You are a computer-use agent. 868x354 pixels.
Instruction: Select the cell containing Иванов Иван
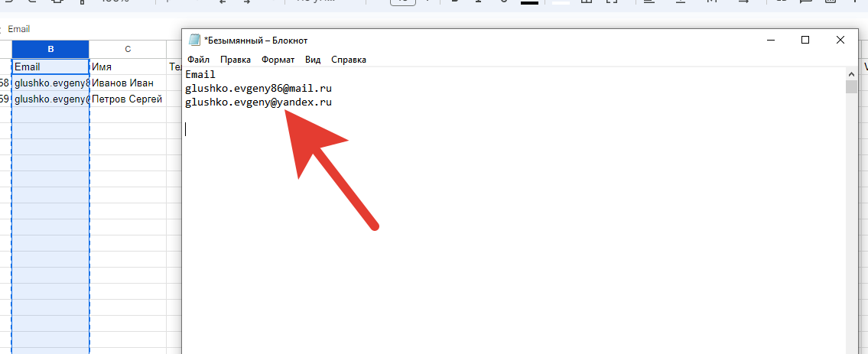[x=128, y=83]
